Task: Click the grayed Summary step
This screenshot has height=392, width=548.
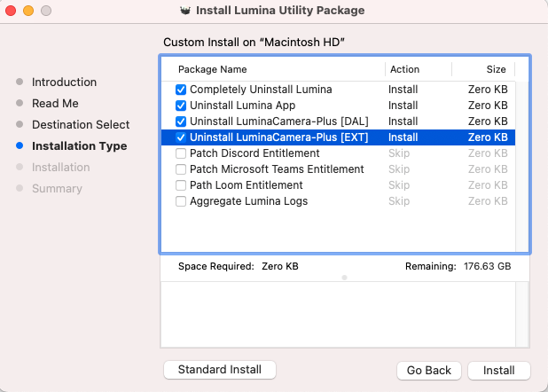Action: [57, 189]
